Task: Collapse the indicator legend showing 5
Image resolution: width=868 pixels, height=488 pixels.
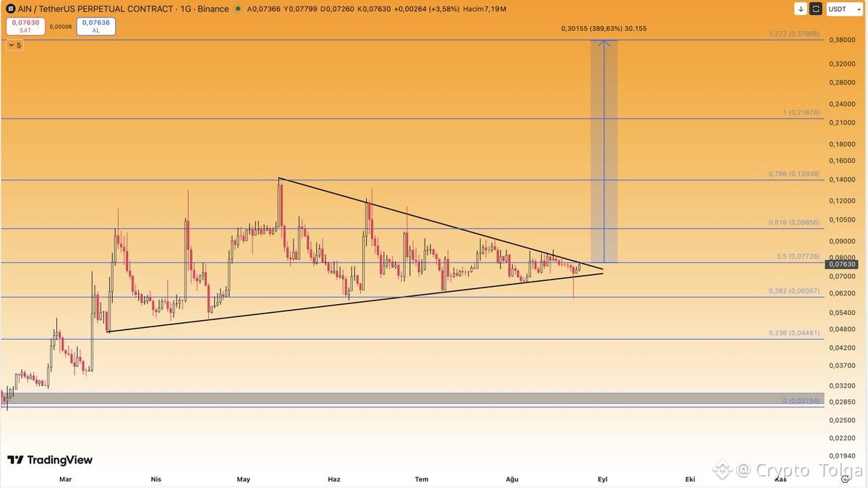Action: click(x=15, y=45)
